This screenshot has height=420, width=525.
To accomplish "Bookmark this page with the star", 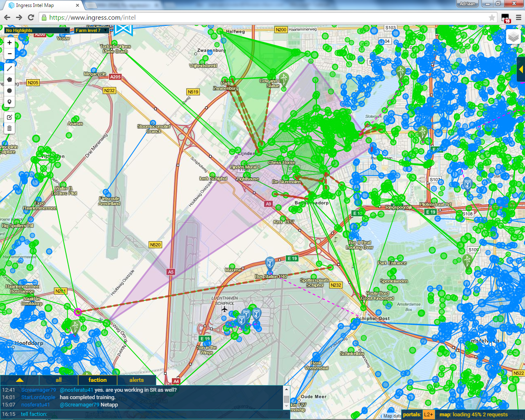I will click(492, 17).
